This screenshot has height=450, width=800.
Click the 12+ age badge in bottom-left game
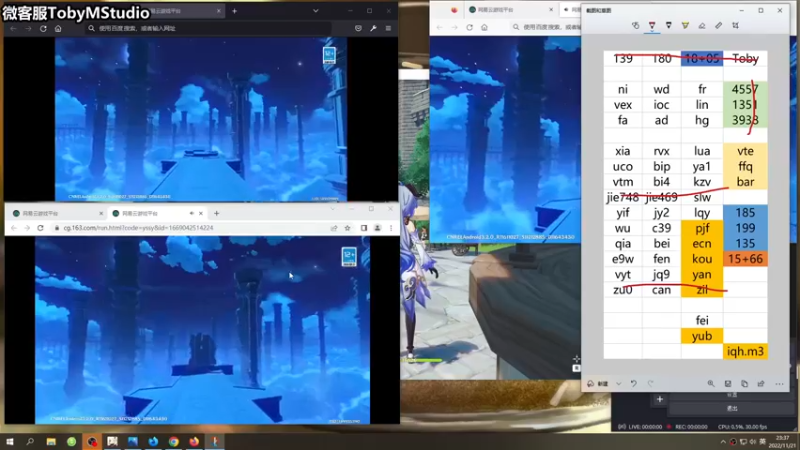[x=349, y=257]
